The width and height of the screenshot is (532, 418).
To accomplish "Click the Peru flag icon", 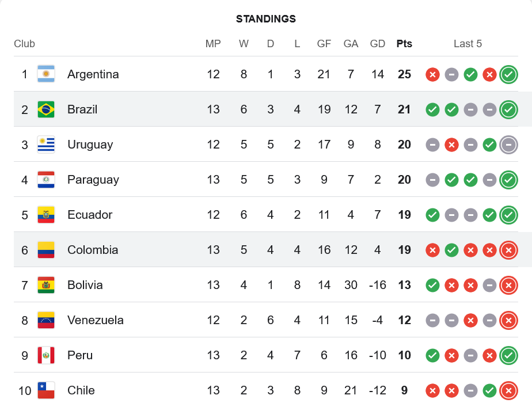I will (x=46, y=355).
